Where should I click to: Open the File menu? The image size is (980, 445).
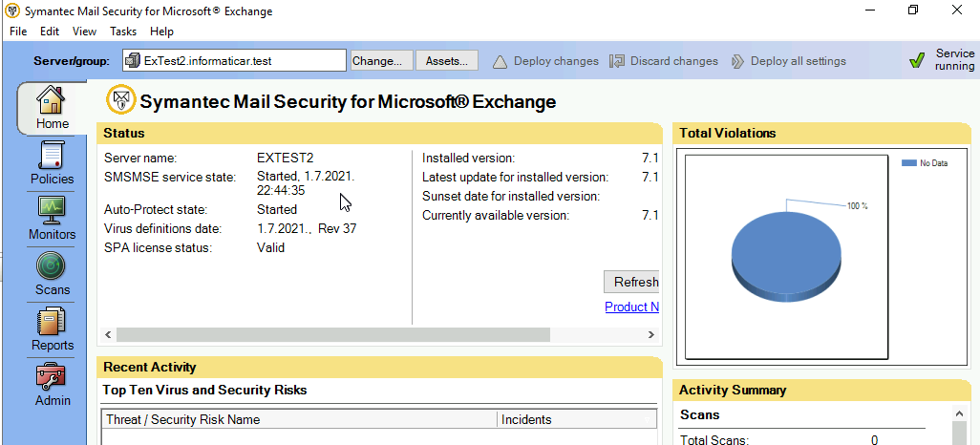tap(18, 32)
